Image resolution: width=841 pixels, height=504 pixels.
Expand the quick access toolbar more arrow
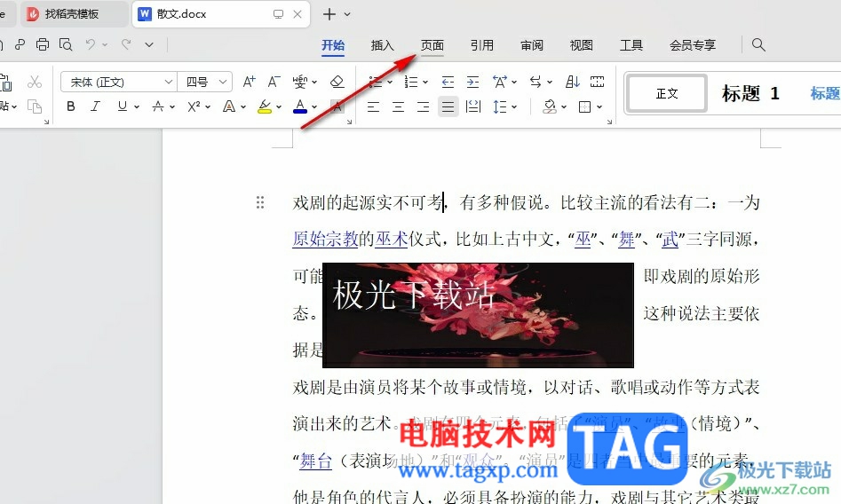tap(149, 44)
